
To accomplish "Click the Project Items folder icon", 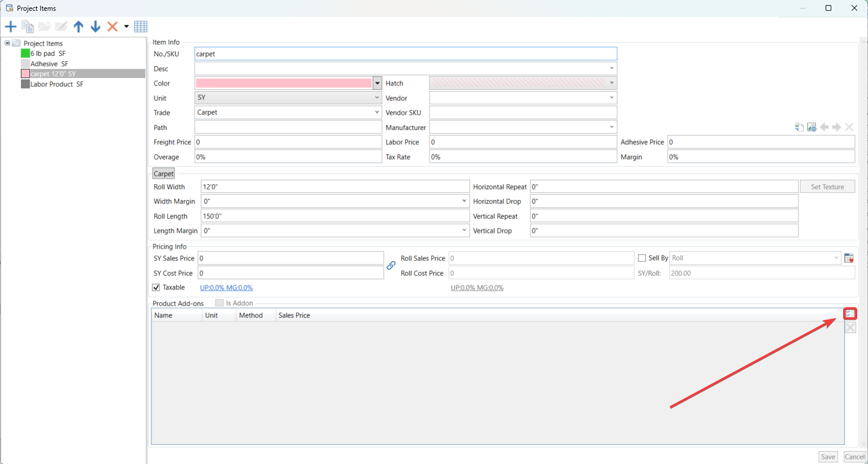I will 16,44.
